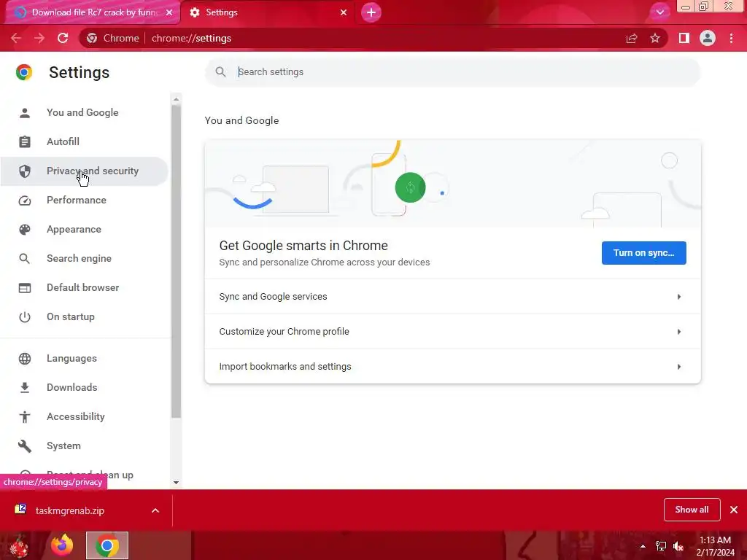The height and width of the screenshot is (560, 747).
Task: Click the taskbar clock showing 1:13 AM
Action: coord(715,546)
